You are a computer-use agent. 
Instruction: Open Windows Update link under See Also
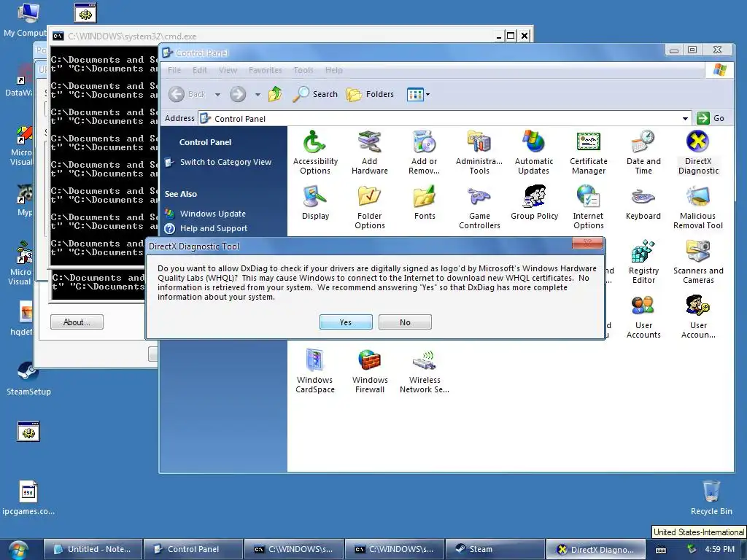(x=212, y=214)
